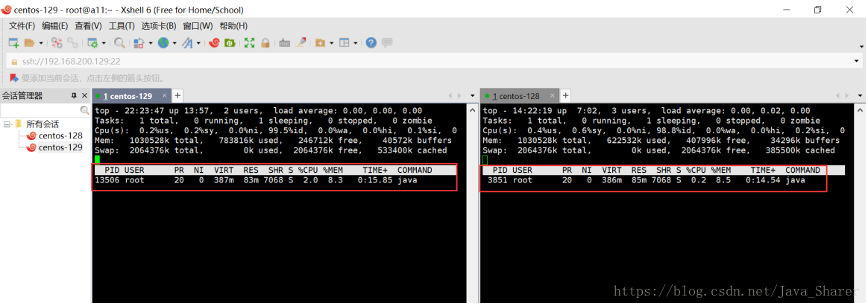Open the 帮助(H) menu
The height and width of the screenshot is (306, 868).
pos(233,26)
